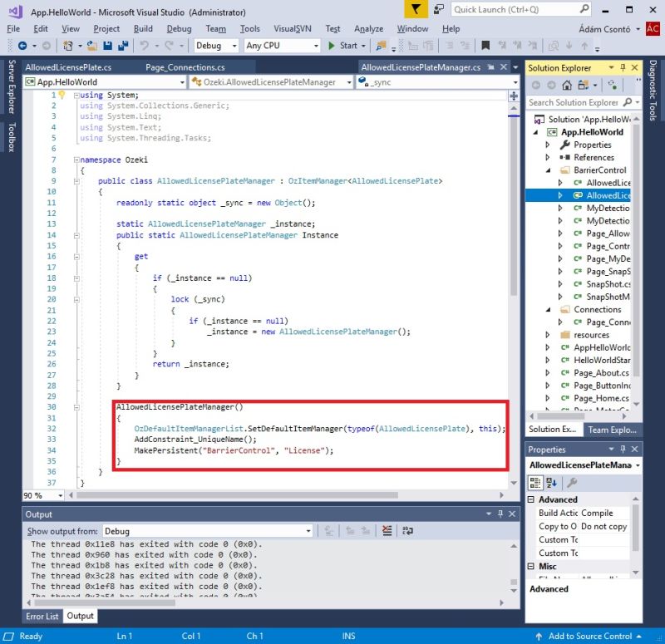
Task: Click the lightbulb quick actions icon
Action: pyautogui.click(x=61, y=95)
